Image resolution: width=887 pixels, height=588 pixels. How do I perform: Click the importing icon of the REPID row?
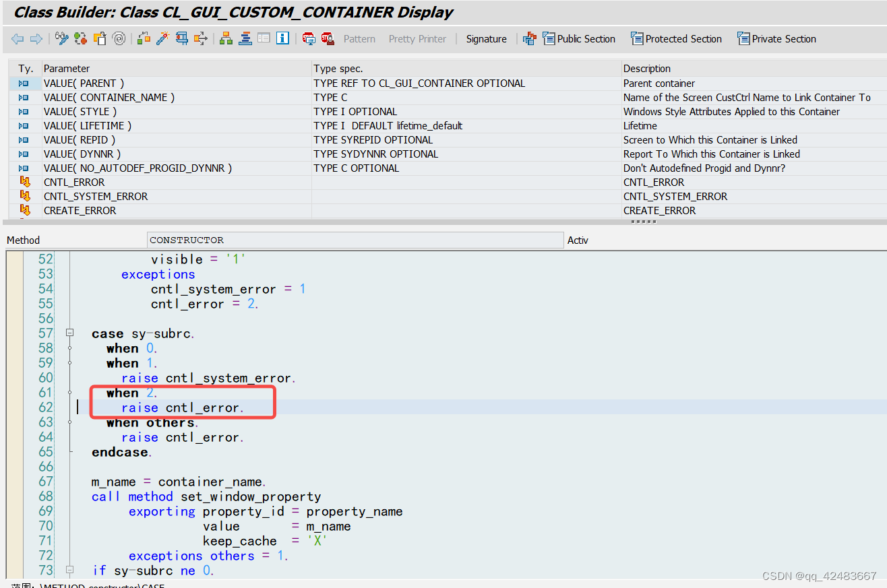coord(25,140)
